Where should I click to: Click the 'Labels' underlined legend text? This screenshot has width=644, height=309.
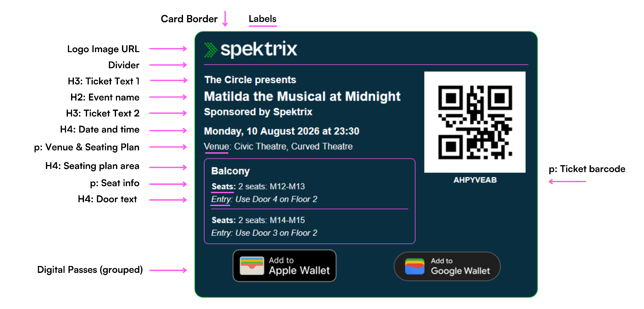pos(263,19)
